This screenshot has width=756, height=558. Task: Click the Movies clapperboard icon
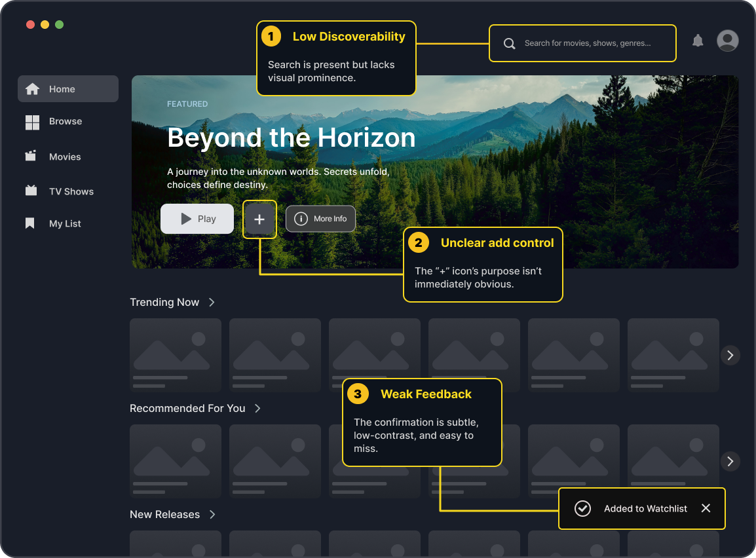(31, 156)
